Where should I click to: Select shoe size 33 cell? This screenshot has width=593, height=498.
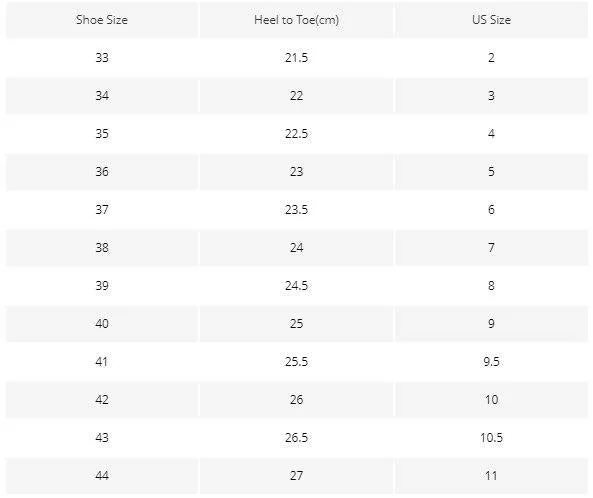tap(102, 57)
